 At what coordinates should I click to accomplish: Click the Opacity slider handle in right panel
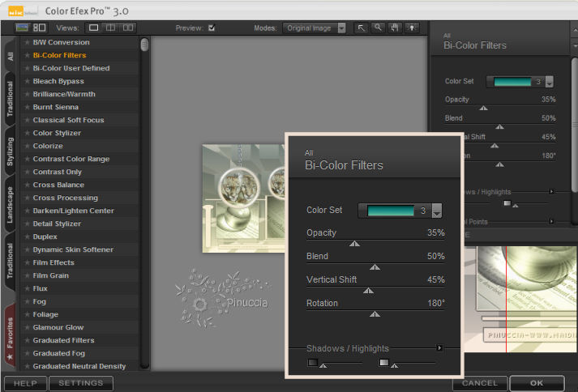pyautogui.click(x=483, y=109)
